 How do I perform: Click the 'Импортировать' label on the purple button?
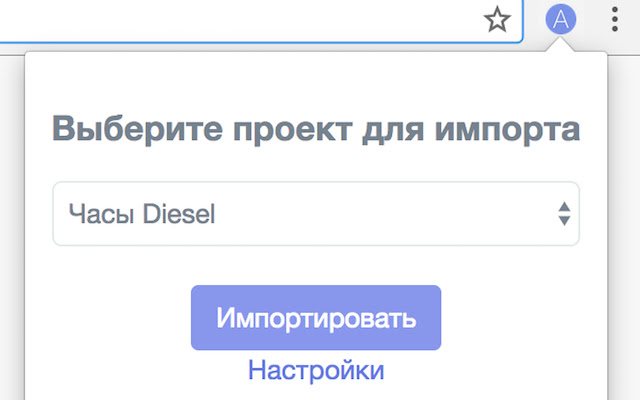coord(316,319)
